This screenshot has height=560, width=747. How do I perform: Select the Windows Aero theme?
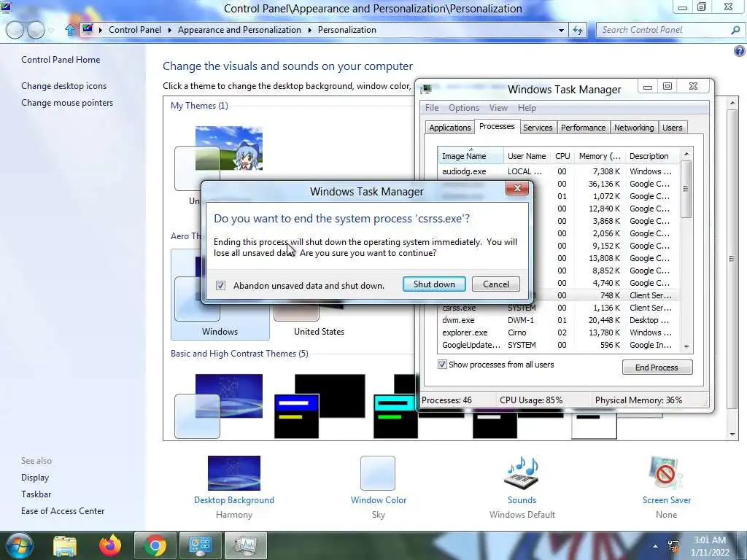click(220, 294)
